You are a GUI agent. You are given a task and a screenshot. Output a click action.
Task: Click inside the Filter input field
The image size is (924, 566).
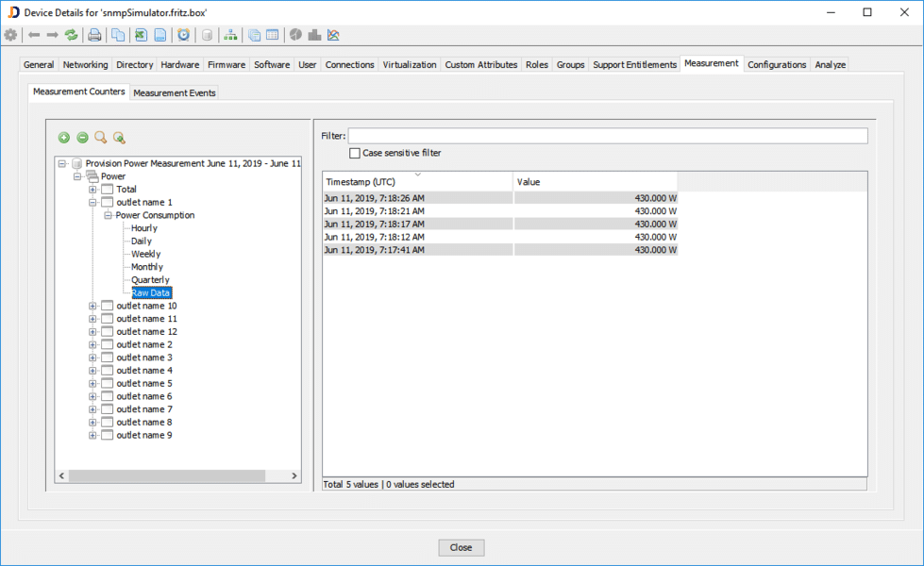604,135
